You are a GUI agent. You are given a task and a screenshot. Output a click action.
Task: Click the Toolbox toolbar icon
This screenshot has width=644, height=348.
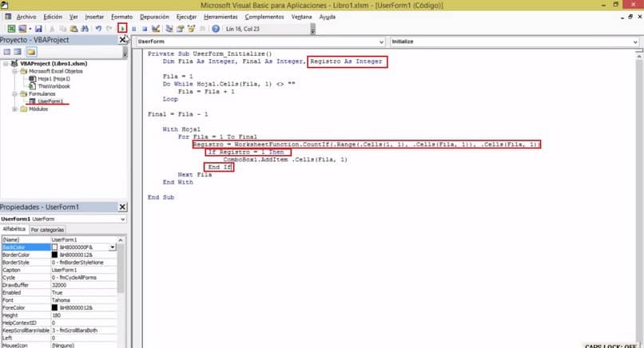click(202, 29)
